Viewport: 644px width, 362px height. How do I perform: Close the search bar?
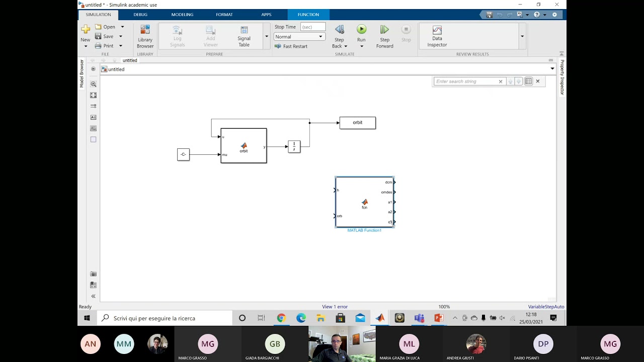(537, 81)
